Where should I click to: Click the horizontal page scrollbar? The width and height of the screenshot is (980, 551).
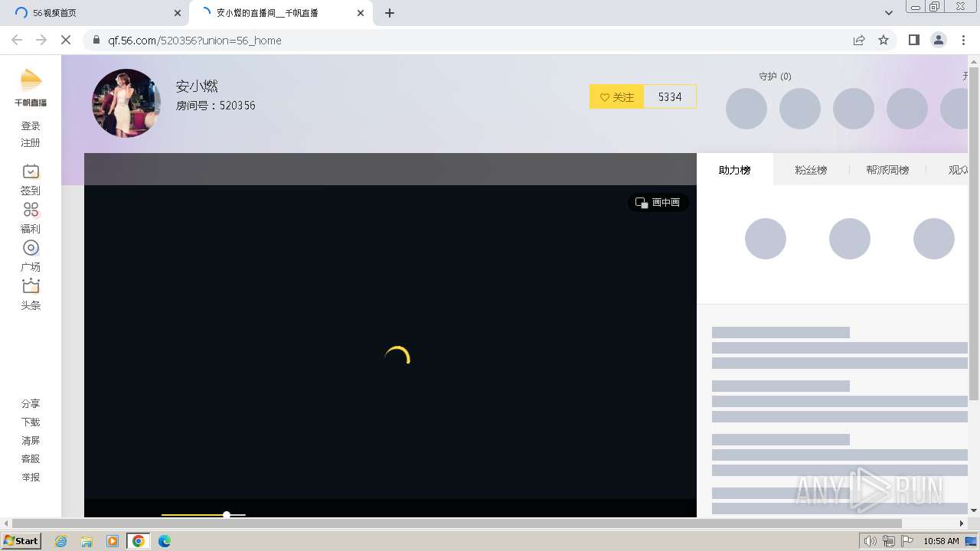coord(456,523)
